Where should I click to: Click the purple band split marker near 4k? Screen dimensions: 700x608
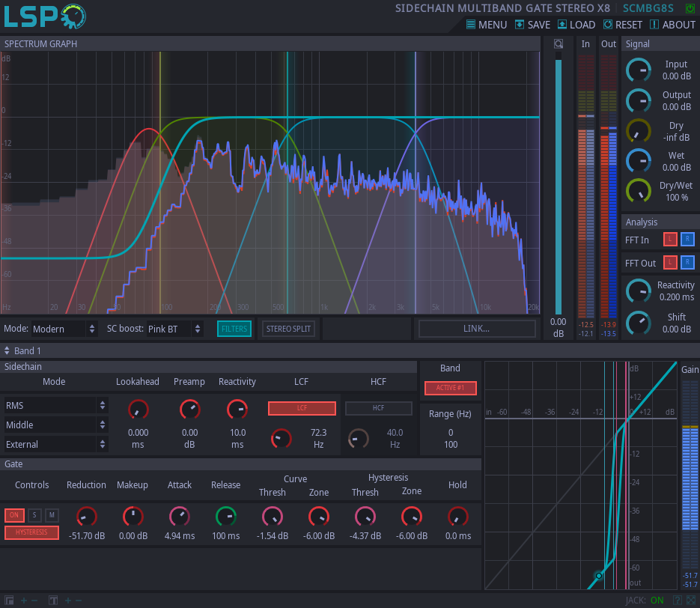point(416,182)
